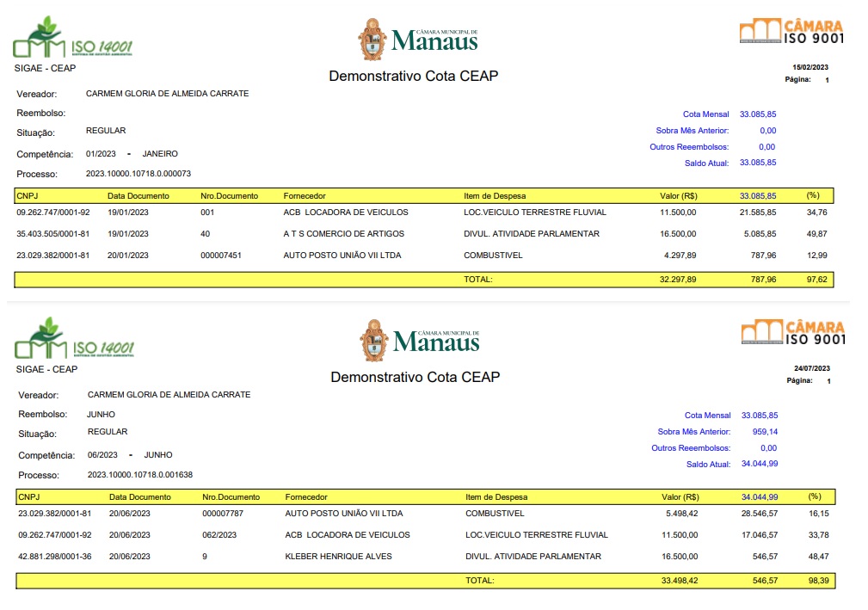The image size is (868, 610).
Task: Click CNPJ 35.403.505/0001-81
Action: pos(53,234)
